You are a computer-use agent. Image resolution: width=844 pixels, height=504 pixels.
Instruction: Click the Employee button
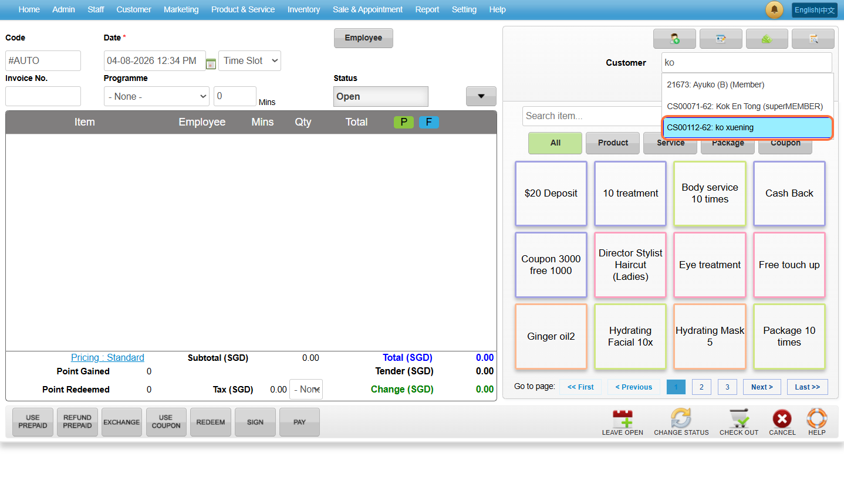click(363, 38)
